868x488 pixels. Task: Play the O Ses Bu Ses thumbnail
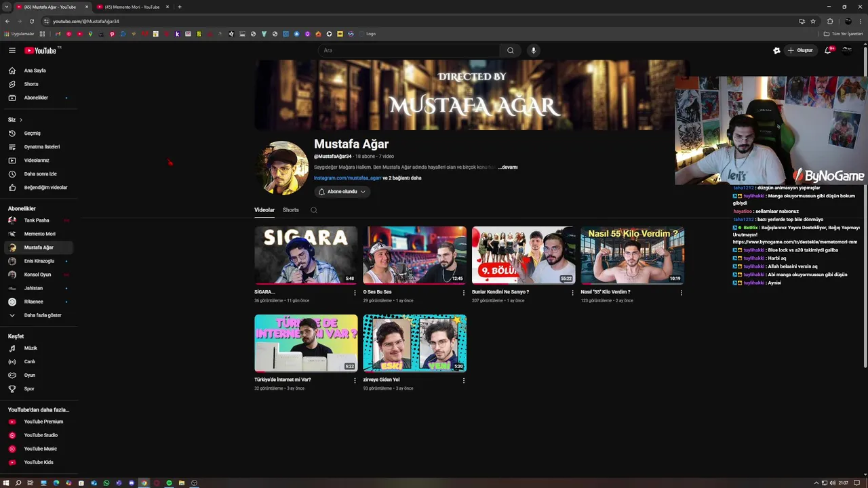click(414, 255)
